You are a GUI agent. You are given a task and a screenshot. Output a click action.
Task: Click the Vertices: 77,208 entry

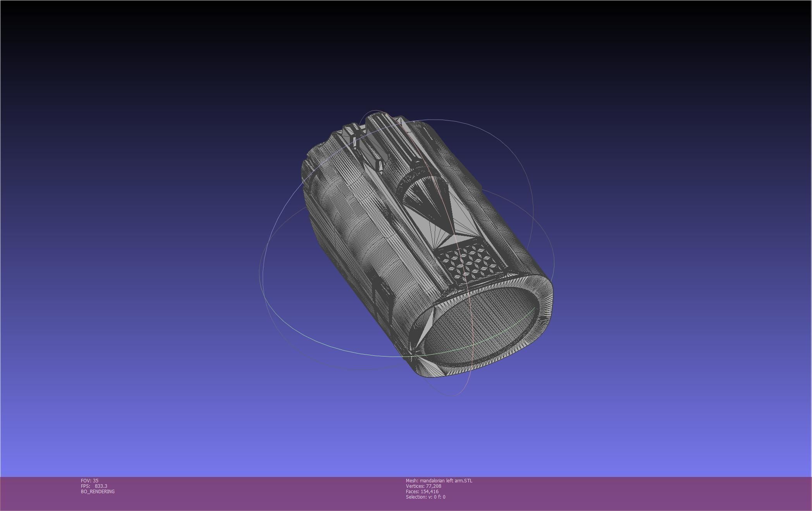coord(423,486)
